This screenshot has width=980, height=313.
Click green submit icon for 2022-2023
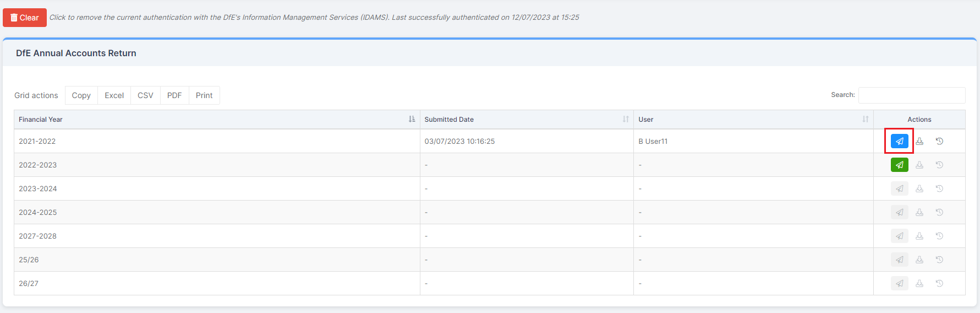(899, 165)
